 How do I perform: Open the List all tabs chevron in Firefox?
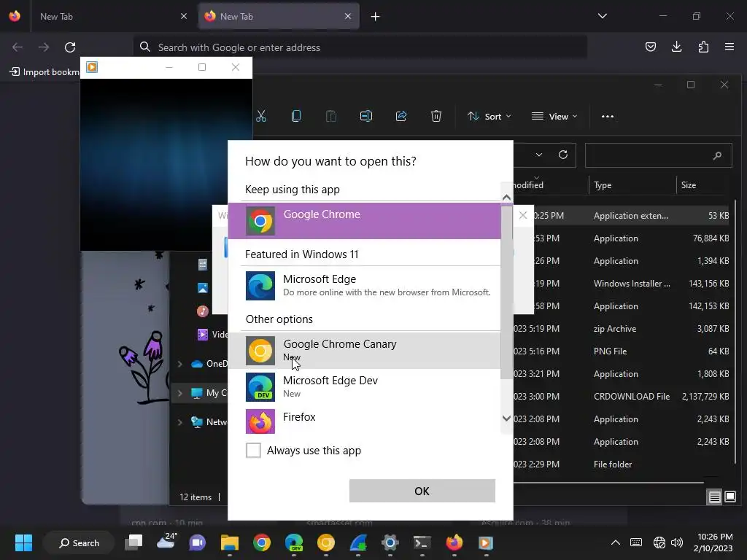tap(602, 16)
